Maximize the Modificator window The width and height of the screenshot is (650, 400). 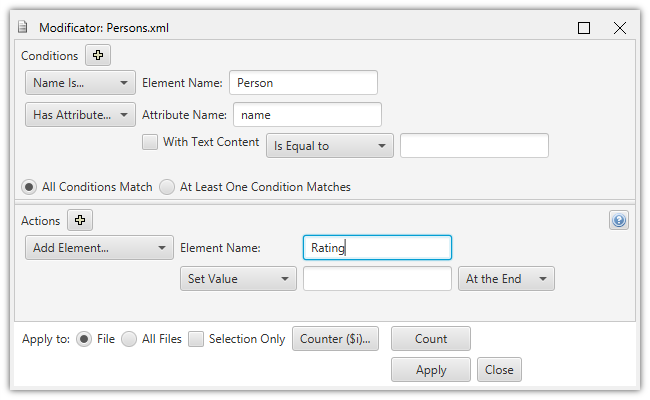pos(584,28)
